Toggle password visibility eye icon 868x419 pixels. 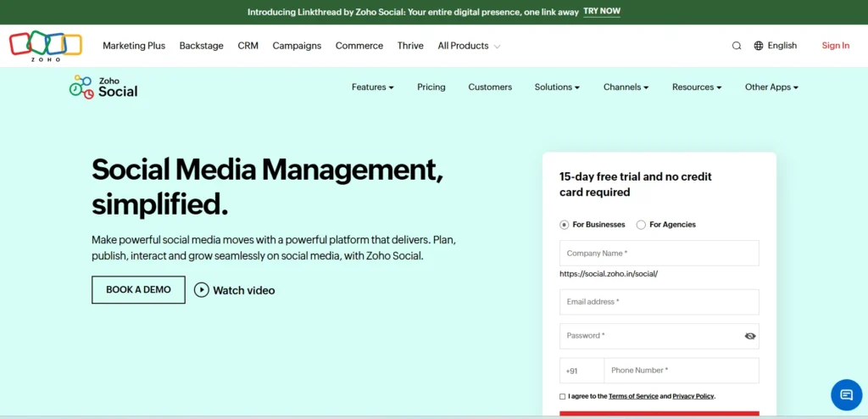(x=750, y=336)
